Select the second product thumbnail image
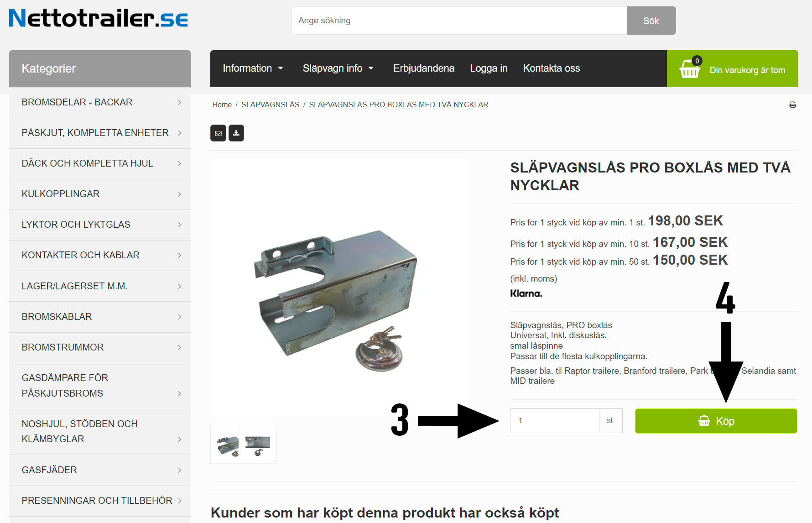 [x=258, y=445]
